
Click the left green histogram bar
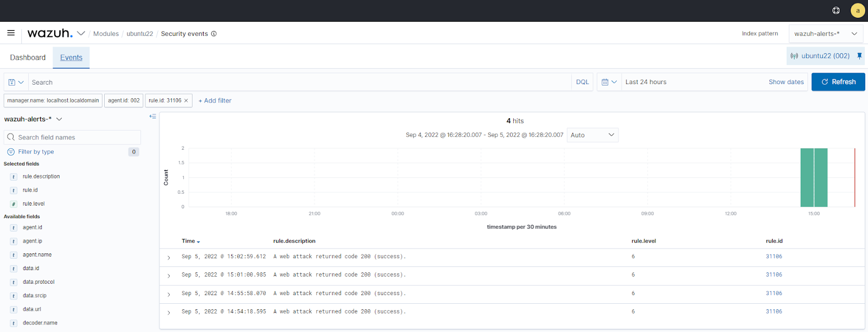tap(807, 177)
